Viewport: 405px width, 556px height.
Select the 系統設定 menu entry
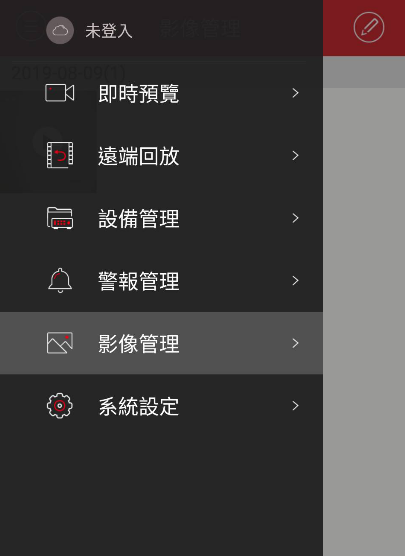[161, 405]
